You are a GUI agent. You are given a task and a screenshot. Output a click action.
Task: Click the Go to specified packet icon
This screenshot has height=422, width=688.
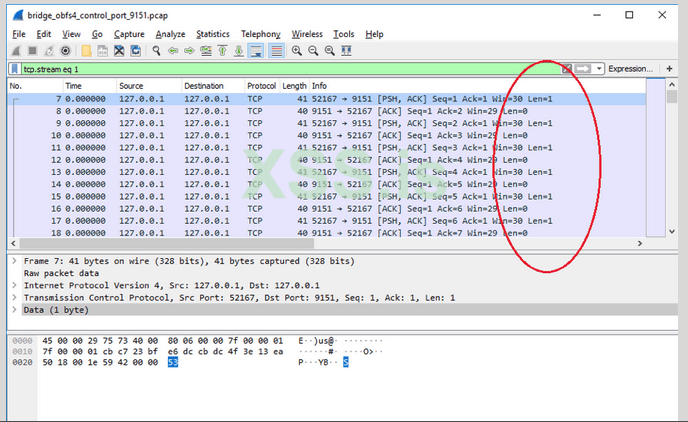206,51
